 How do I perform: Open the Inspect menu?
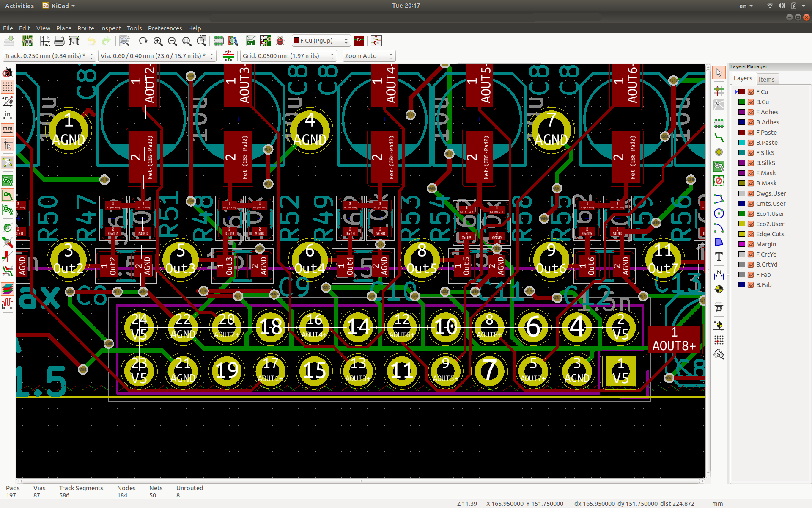[x=110, y=28]
